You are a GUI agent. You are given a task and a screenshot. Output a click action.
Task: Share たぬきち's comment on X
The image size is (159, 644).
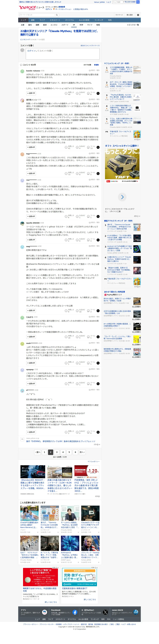point(98,337)
